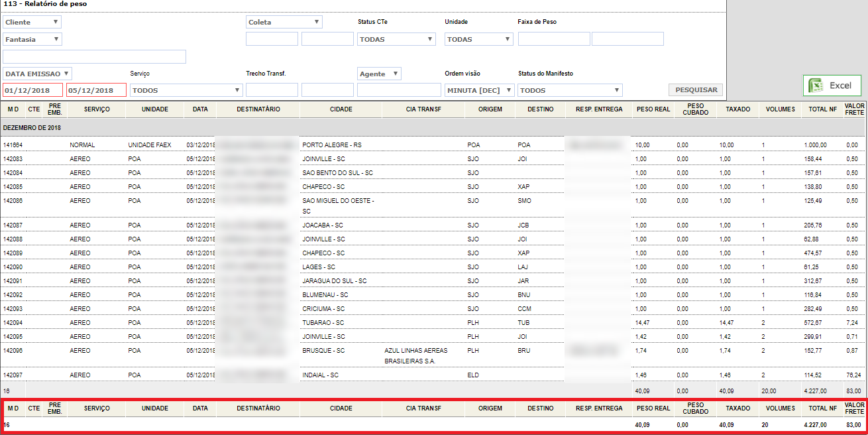Click the Valor Frete value 76,24
Image resolution: width=868 pixels, height=435 pixels.
(x=853, y=375)
